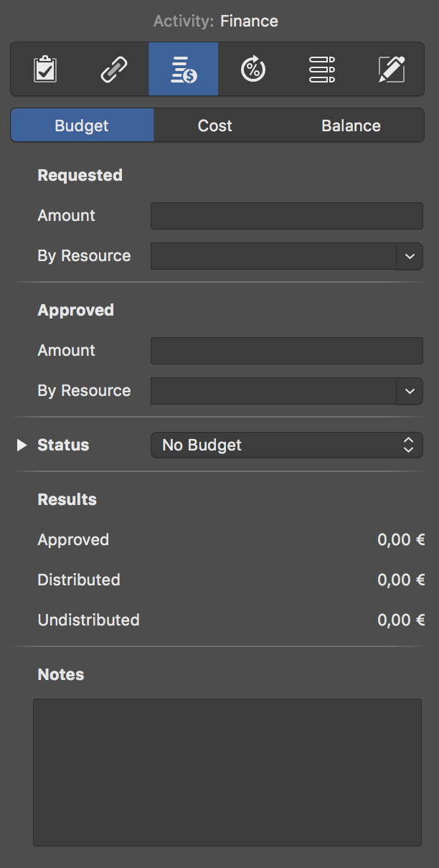Click inside the Notes text area
This screenshot has height=868, width=439.
[x=227, y=772]
